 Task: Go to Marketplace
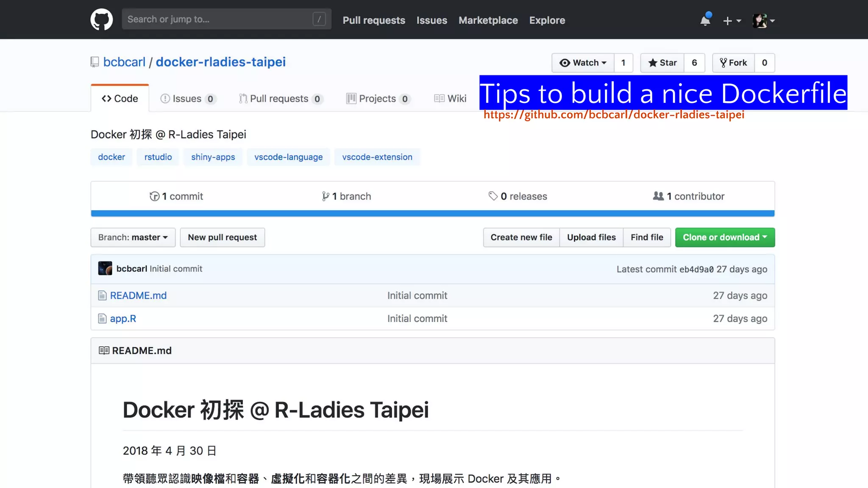point(488,20)
